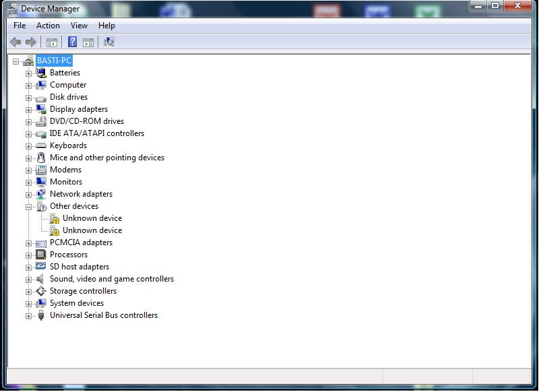This screenshot has height=392, width=543.
Task: Click the Modems category icon
Action: coord(41,170)
